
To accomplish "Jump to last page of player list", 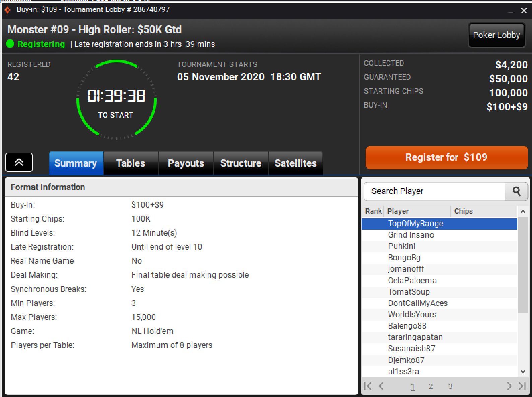I will (522, 386).
